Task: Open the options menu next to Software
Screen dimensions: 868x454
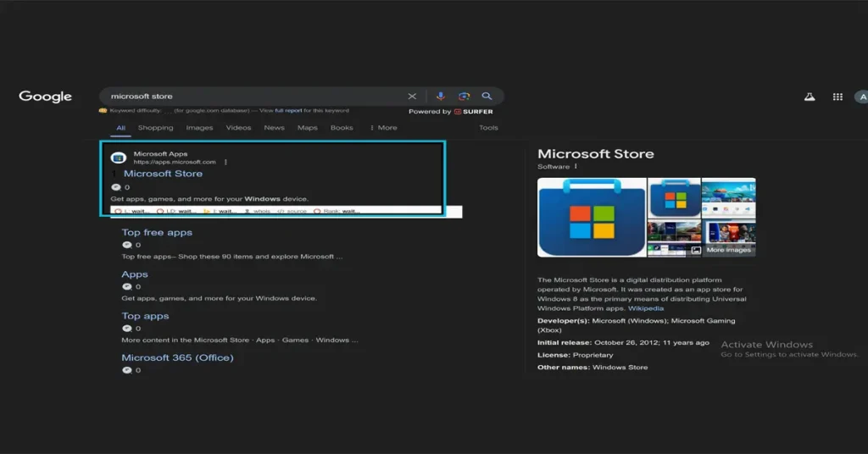Action: pyautogui.click(x=576, y=167)
